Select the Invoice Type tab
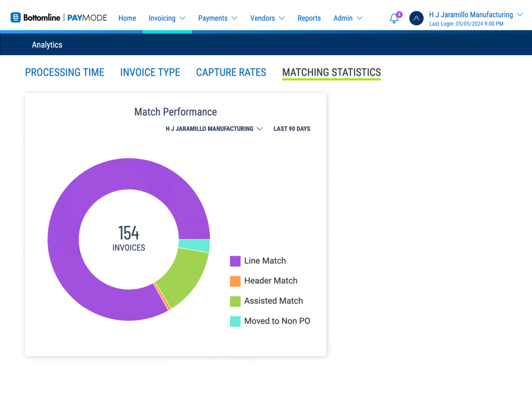The image size is (532, 399). click(150, 72)
